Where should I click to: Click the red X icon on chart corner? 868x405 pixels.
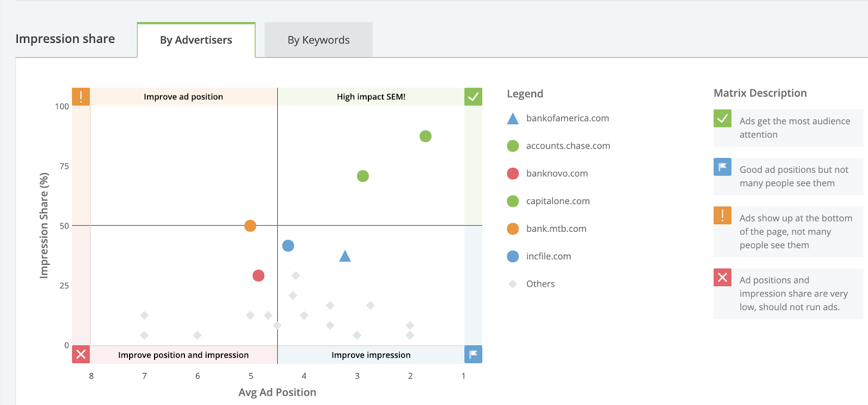[x=81, y=355]
